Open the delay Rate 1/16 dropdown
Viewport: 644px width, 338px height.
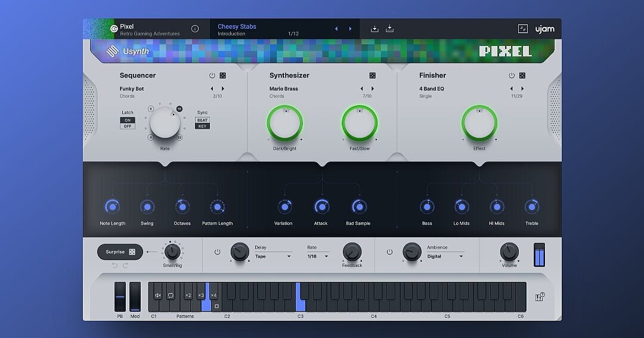tap(318, 256)
